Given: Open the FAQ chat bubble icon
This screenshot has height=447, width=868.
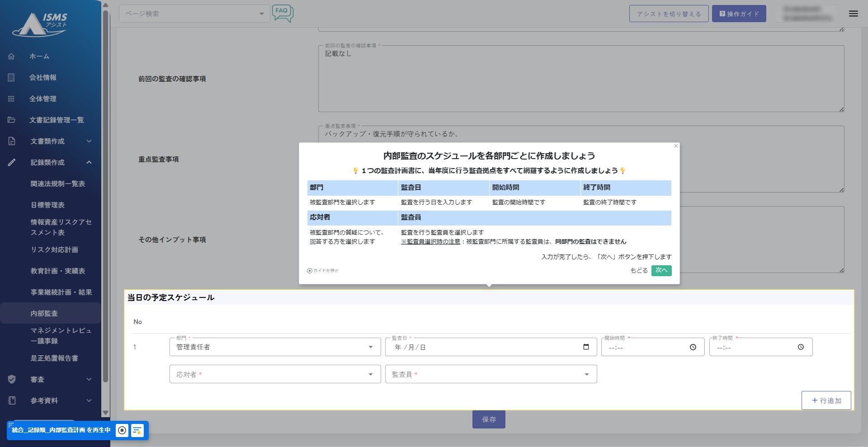Looking at the screenshot, I should point(283,13).
